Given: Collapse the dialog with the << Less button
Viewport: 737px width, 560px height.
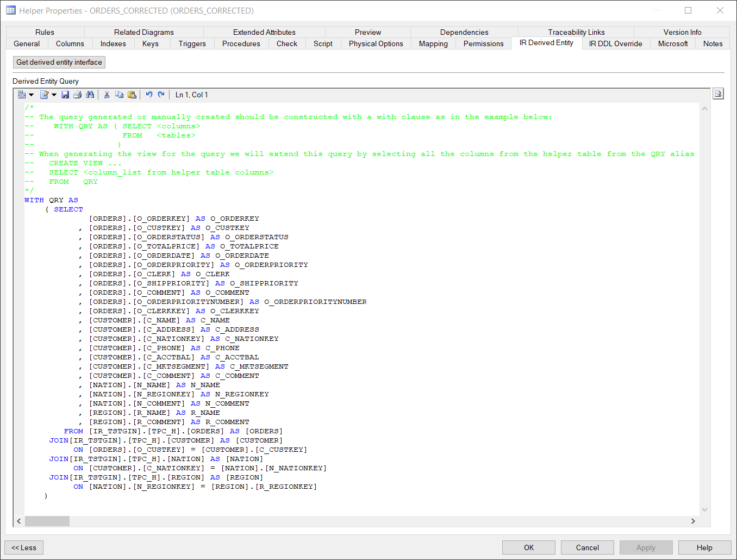Looking at the screenshot, I should (24, 547).
